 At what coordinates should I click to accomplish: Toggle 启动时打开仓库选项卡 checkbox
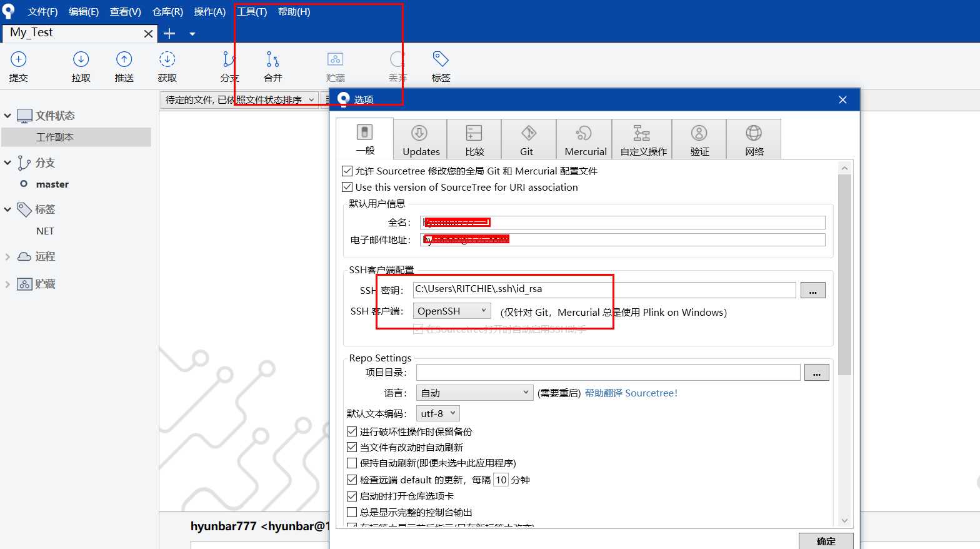pos(352,496)
